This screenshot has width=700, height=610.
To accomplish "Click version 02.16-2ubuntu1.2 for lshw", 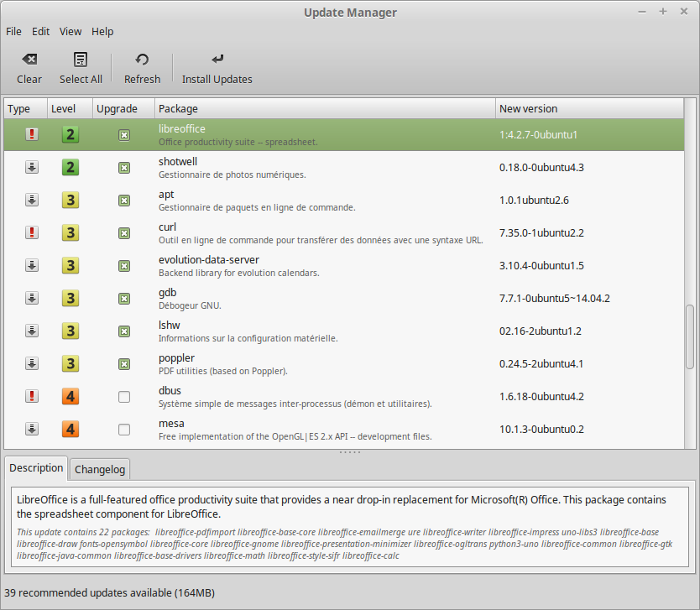I will (x=541, y=331).
